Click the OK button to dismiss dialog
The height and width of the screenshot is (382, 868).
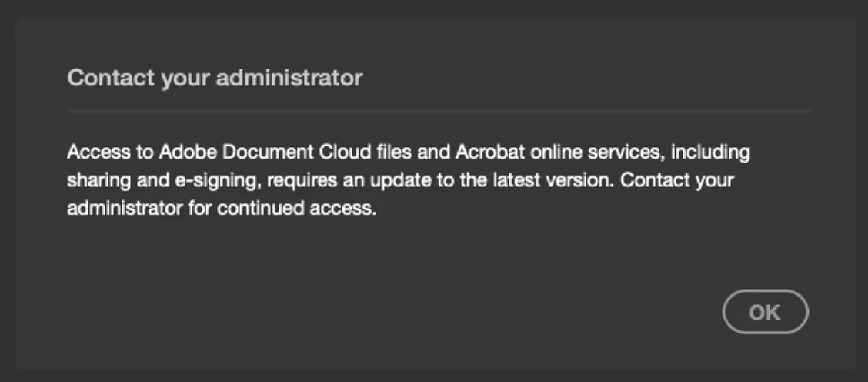pyautogui.click(x=765, y=312)
